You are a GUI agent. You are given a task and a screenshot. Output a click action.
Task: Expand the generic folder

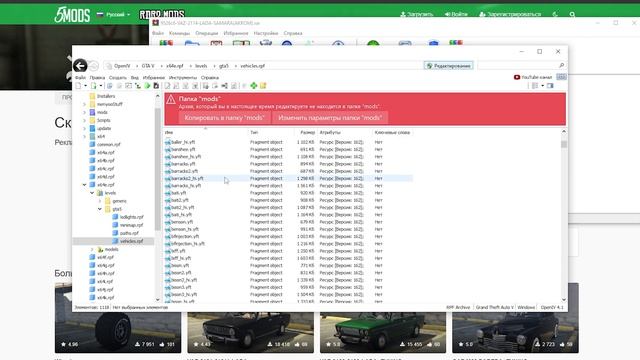pyautogui.click(x=100, y=201)
